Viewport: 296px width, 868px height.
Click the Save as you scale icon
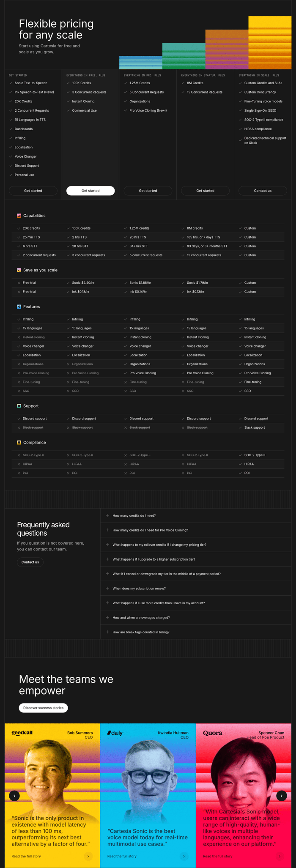19,270
